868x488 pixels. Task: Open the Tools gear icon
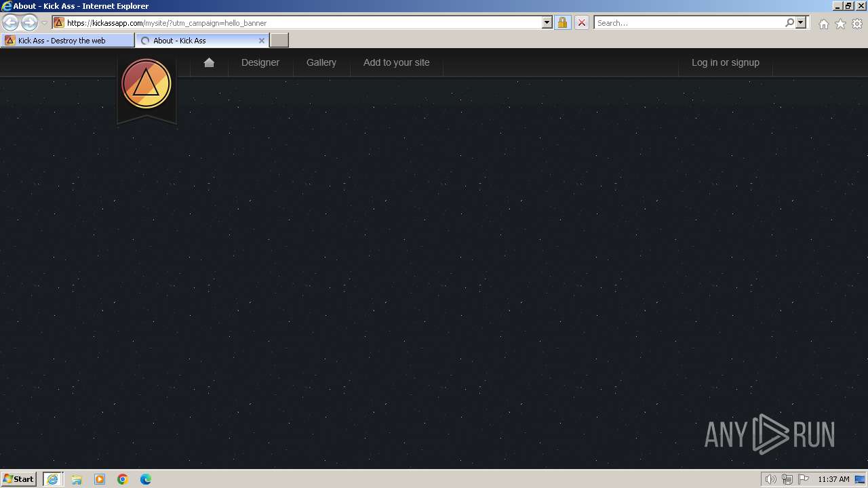[857, 24]
